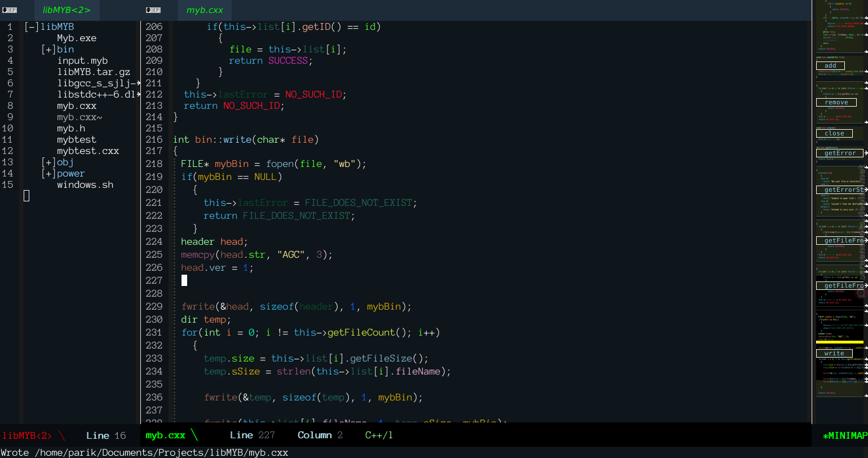Click 'Line 16' in the mode line
The image size is (868, 458).
[x=106, y=435]
